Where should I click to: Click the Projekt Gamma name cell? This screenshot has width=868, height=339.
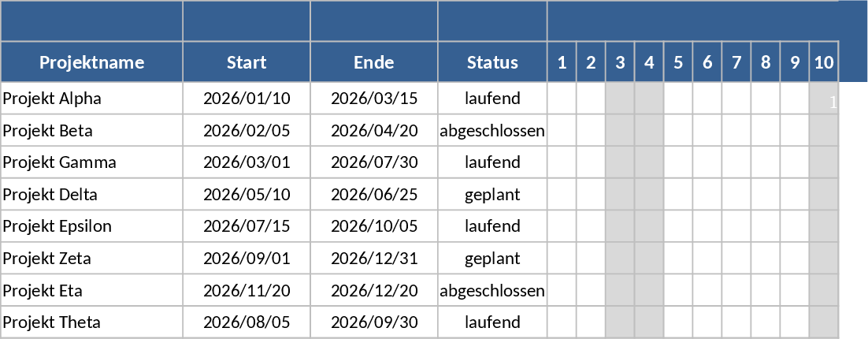tap(91, 162)
